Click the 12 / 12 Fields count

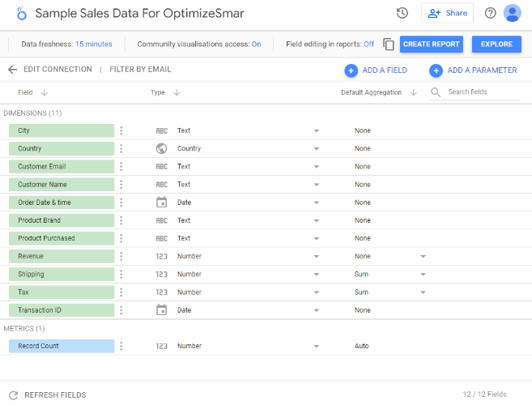484,394
